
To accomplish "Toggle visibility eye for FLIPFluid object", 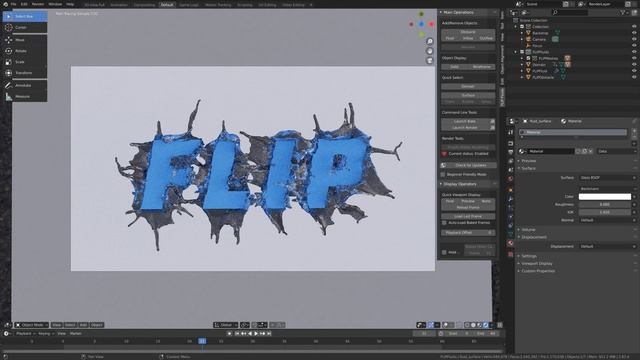I will [x=634, y=71].
